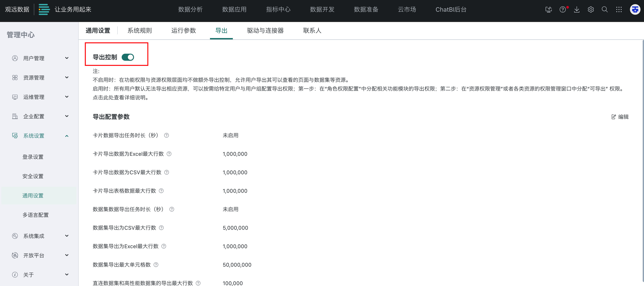Open the 驱动与连接器 tab
Screen dimensions: 644x286
(x=265, y=31)
